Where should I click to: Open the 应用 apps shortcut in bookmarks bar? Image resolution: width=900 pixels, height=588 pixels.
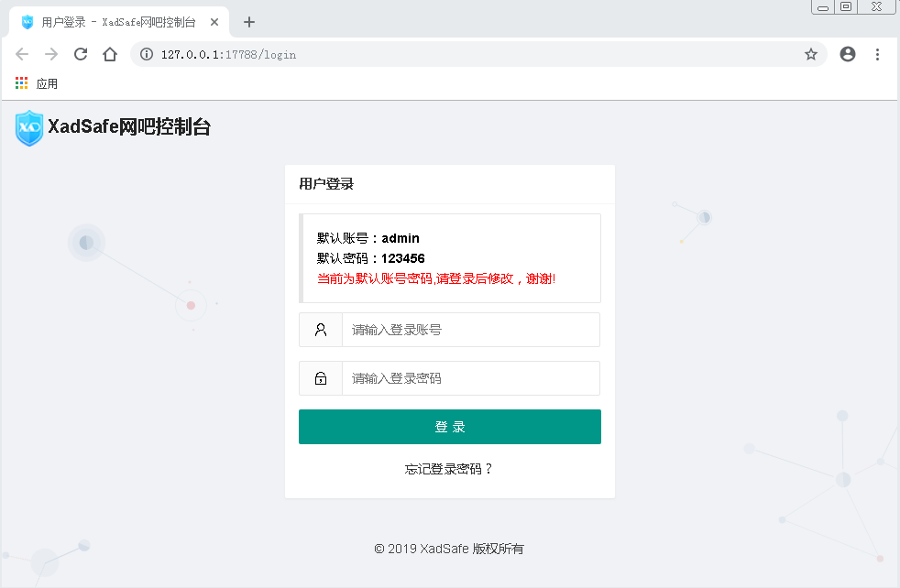click(37, 83)
